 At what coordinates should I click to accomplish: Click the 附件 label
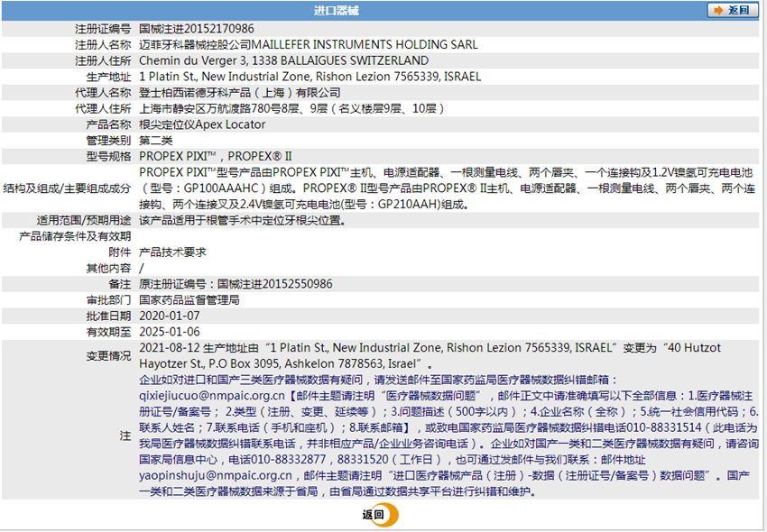coord(120,252)
